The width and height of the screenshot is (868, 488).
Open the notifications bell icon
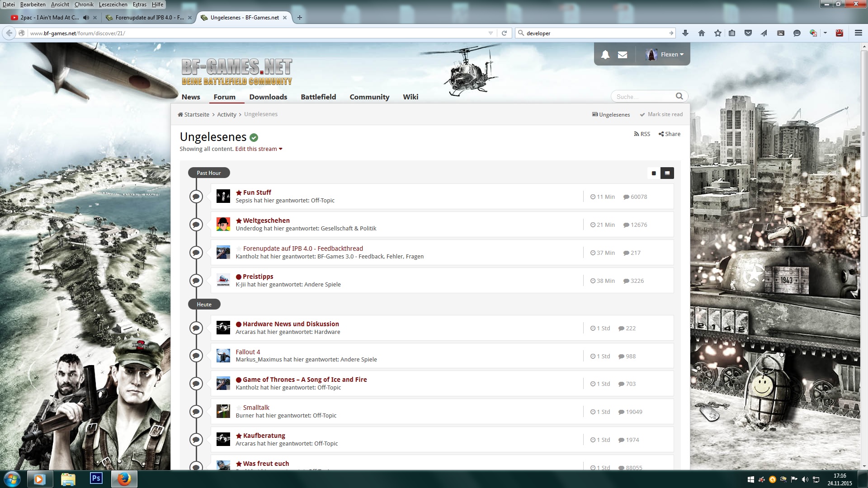pyautogui.click(x=605, y=55)
